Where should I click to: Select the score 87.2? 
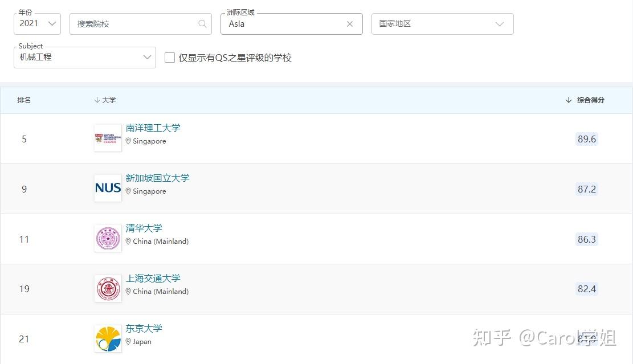pos(587,189)
